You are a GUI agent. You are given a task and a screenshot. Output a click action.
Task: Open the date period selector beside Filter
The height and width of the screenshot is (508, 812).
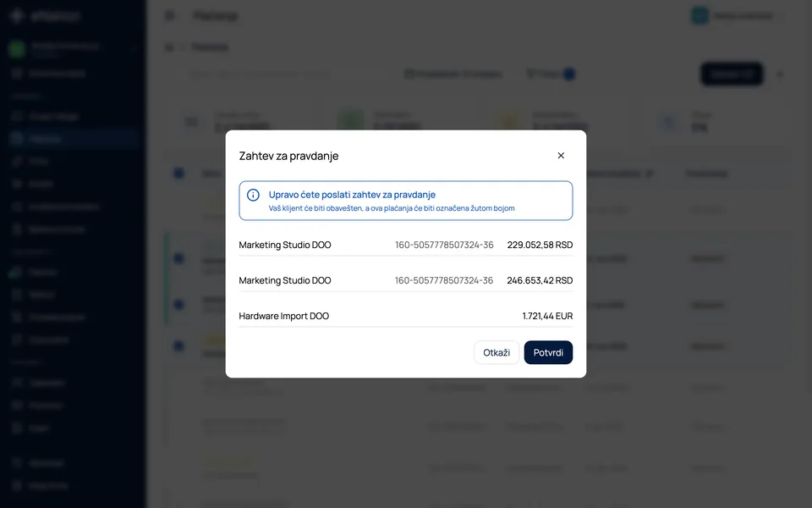coord(453,75)
